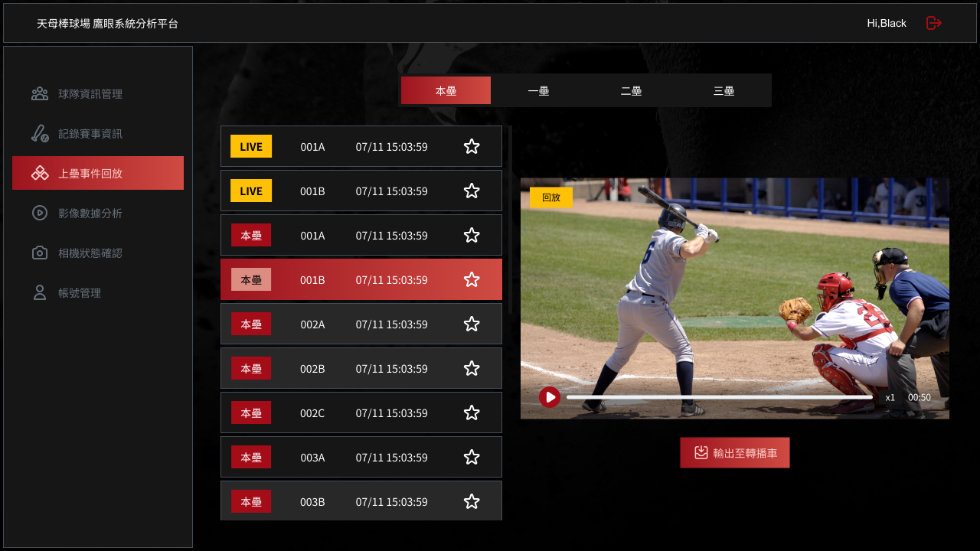
Task: Open 記錄賽事資訊 in the sidebar
Action: point(90,134)
